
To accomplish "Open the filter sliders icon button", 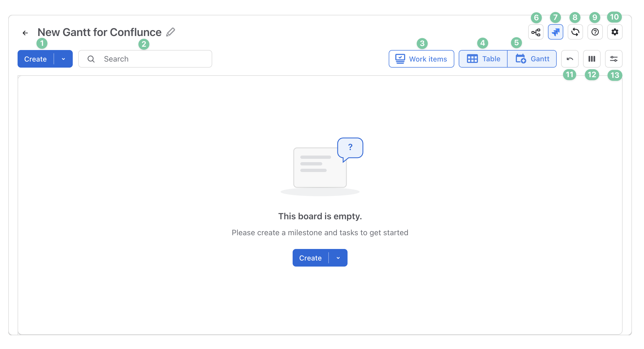I will click(x=614, y=59).
